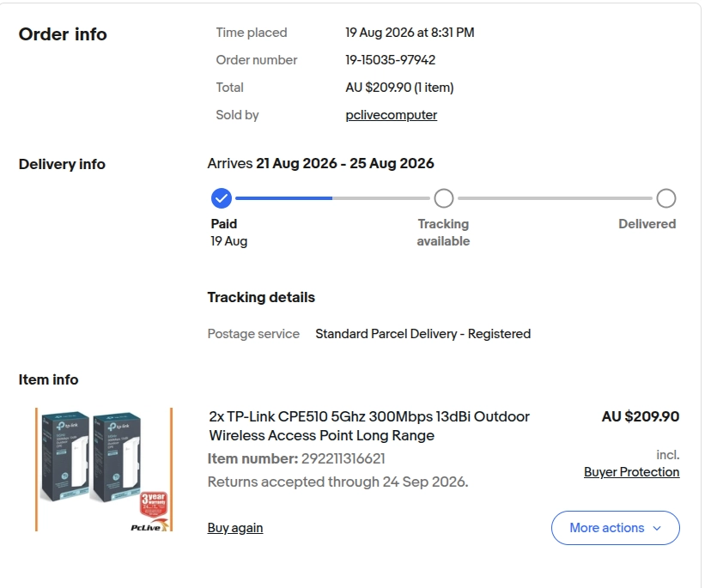
Task: Click the Tracking available step circle
Action: point(443,198)
